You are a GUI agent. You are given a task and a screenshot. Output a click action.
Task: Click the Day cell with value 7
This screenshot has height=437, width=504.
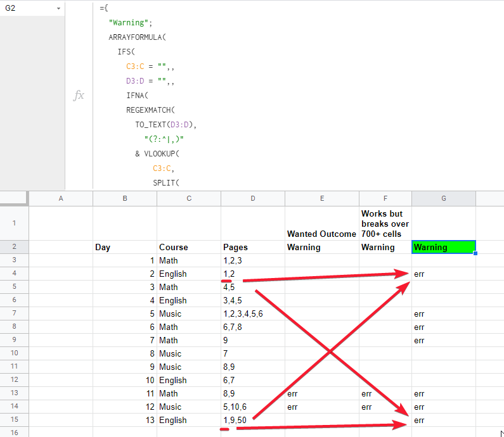[125, 340]
